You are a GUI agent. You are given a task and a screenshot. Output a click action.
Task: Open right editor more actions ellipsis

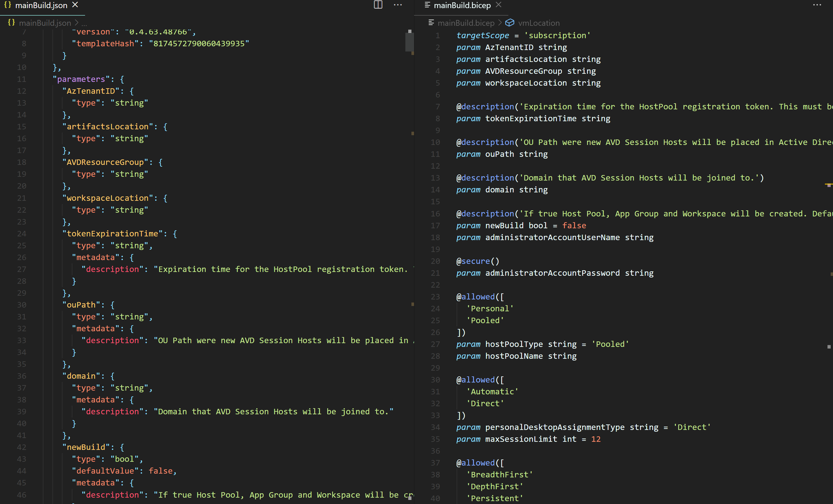tap(817, 5)
